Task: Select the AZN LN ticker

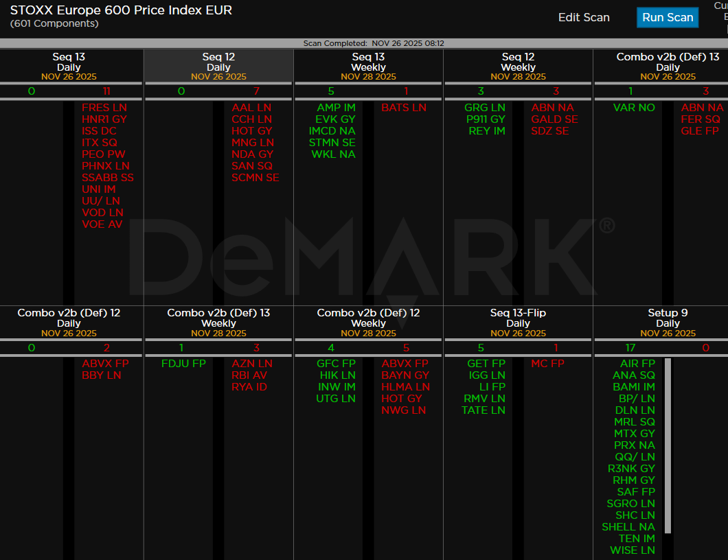Action: click(251, 364)
